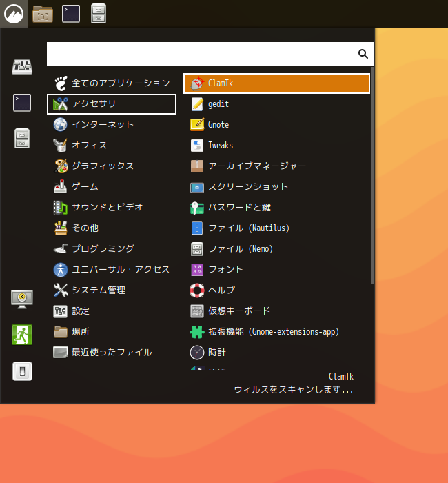Screen dimensions: 448x483
Task: Launch gedit text editor
Action: 276,104
